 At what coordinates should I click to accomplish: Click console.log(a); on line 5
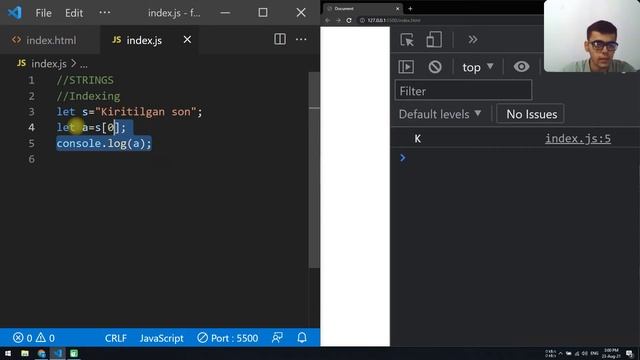[104, 144]
